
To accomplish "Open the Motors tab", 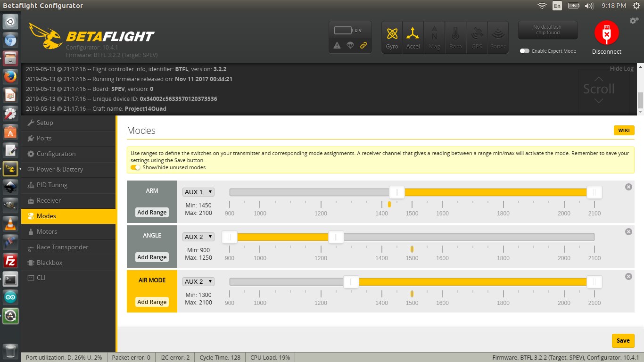I will click(x=68, y=231).
